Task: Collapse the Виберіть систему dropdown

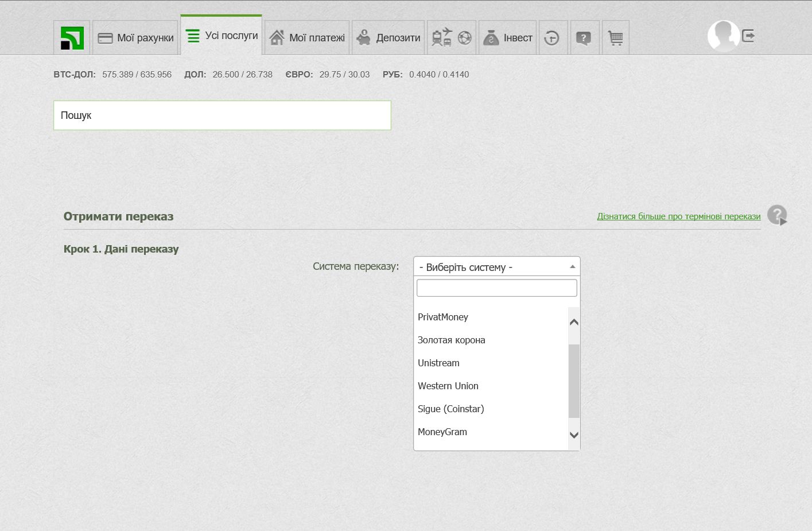Action: point(496,267)
